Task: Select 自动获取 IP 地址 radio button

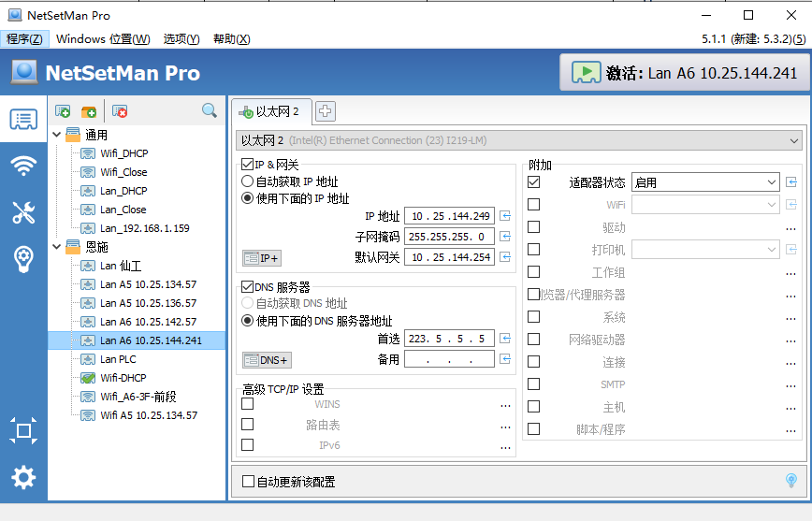Action: pos(248,181)
